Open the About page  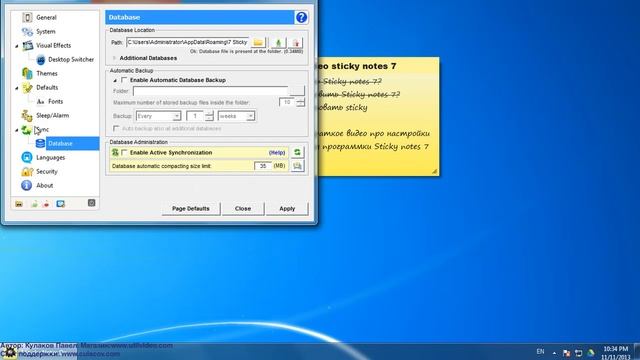click(x=44, y=185)
